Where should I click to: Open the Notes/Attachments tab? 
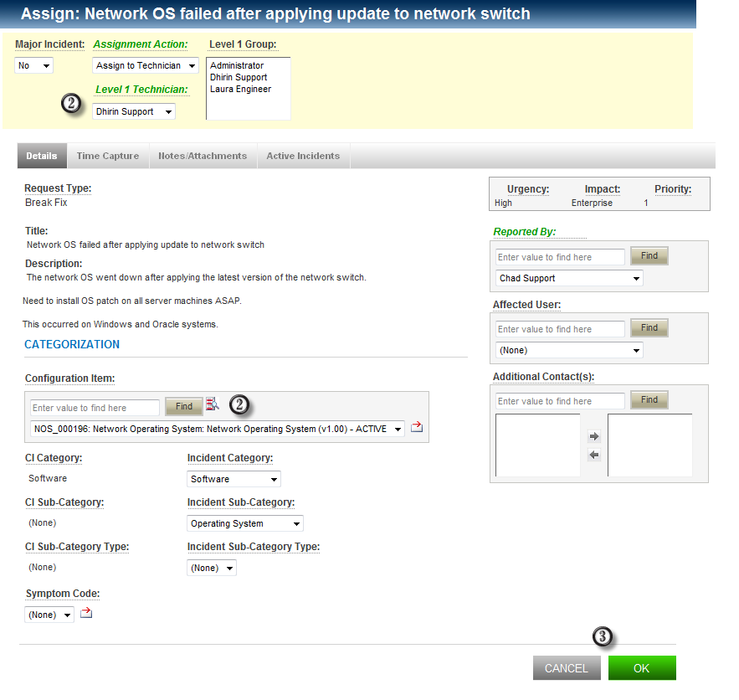[203, 156]
